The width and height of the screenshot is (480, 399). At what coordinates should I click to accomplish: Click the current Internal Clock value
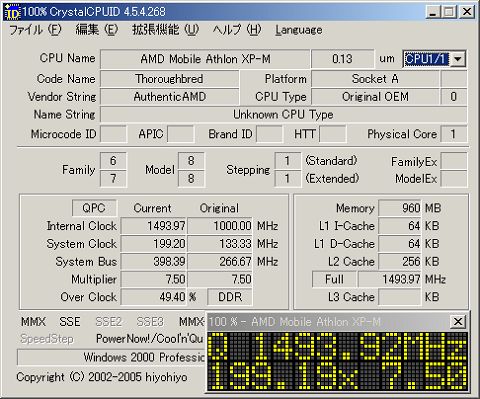point(154,226)
